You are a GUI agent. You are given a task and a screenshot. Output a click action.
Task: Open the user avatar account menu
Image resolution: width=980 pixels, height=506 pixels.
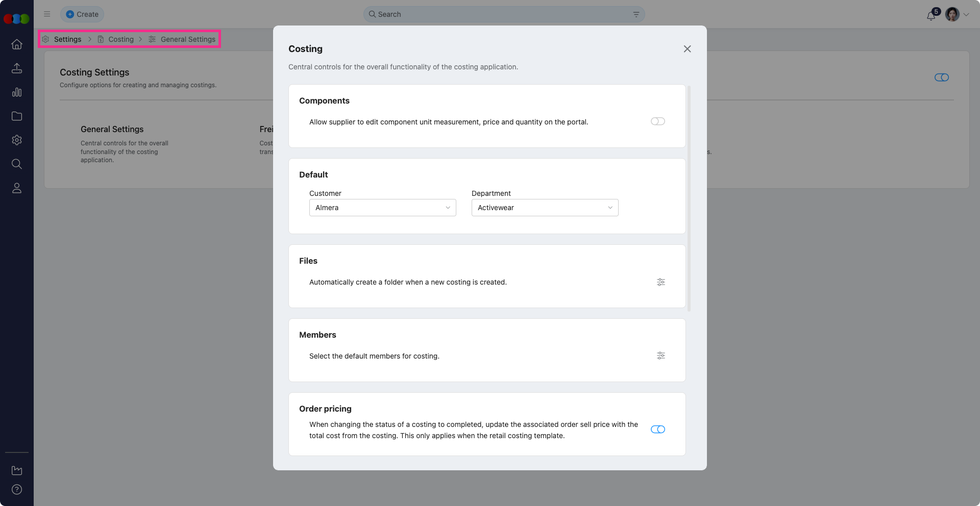(x=952, y=14)
